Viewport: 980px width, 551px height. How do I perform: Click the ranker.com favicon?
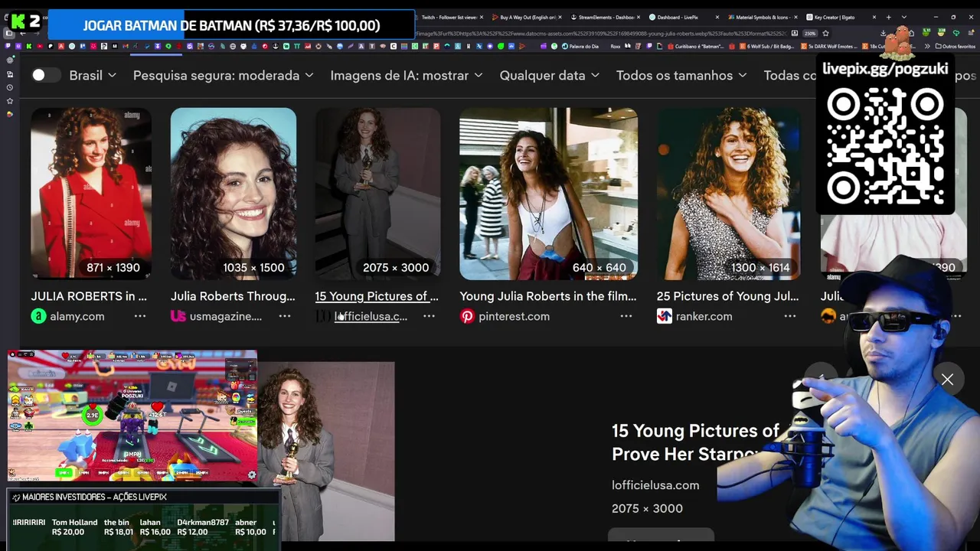[665, 316]
